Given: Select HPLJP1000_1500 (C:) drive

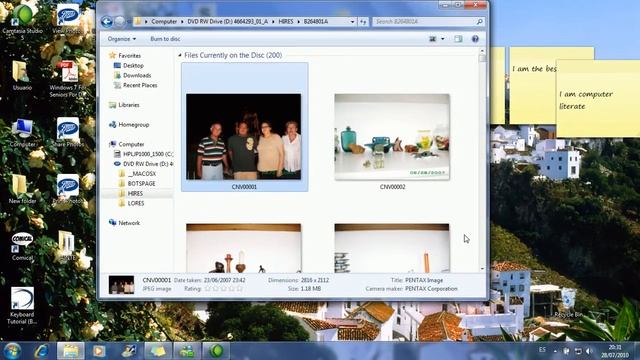Looking at the screenshot, I should tap(148, 154).
